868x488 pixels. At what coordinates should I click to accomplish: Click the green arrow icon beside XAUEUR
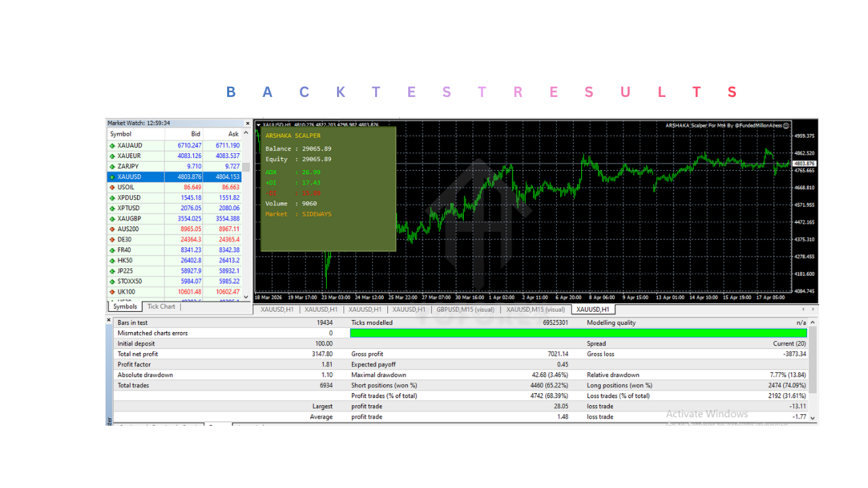113,155
